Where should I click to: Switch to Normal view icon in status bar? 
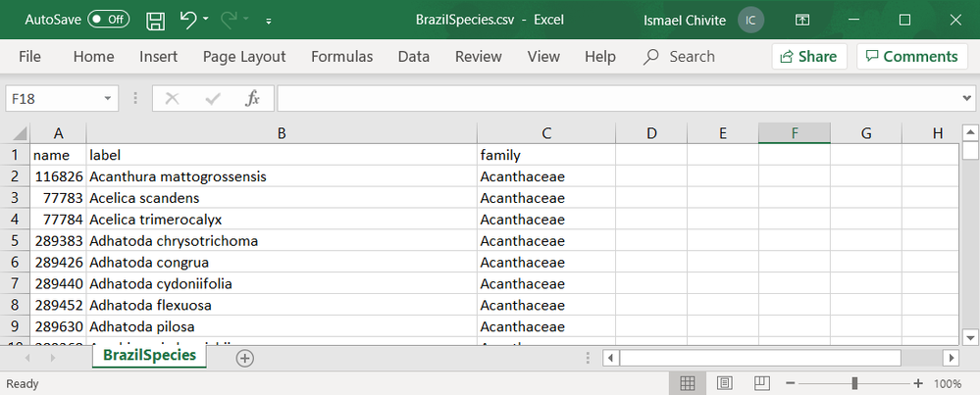click(x=689, y=383)
